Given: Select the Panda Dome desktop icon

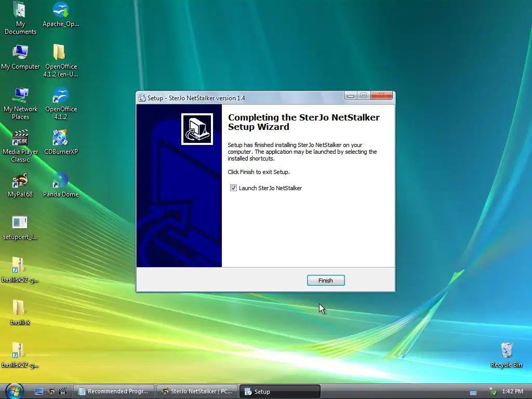Looking at the screenshot, I should [61, 184].
